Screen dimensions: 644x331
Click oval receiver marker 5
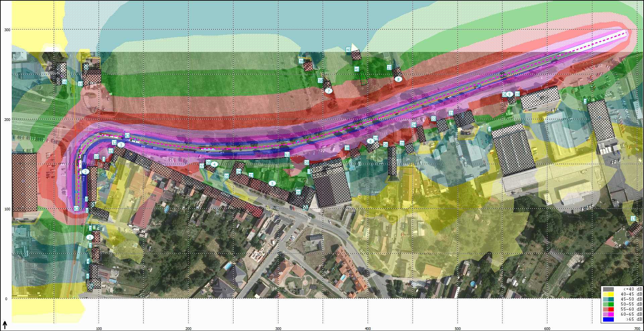(x=272, y=184)
